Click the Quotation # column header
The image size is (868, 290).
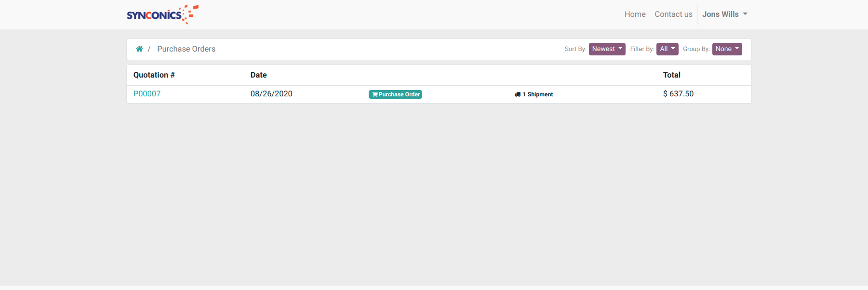pyautogui.click(x=154, y=75)
